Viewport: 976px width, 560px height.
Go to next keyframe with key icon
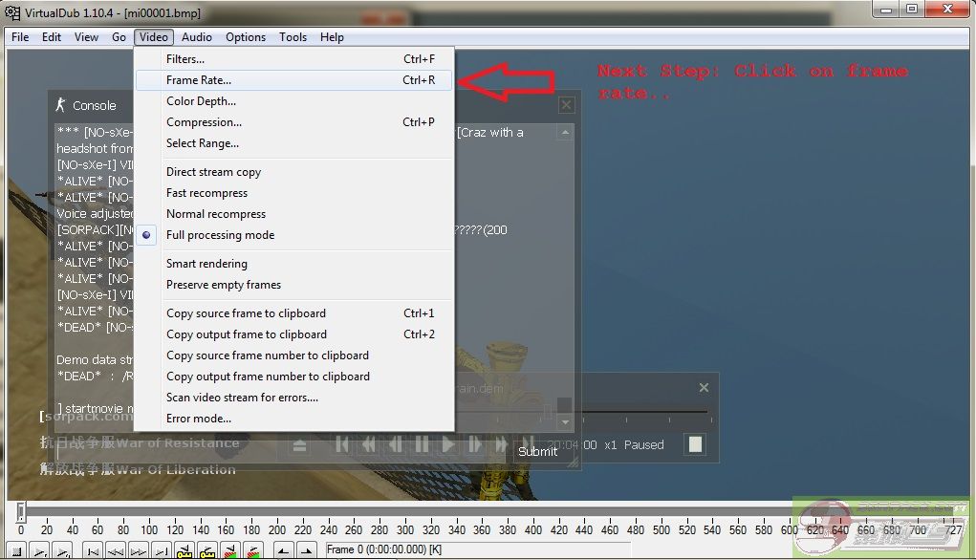coord(207,550)
